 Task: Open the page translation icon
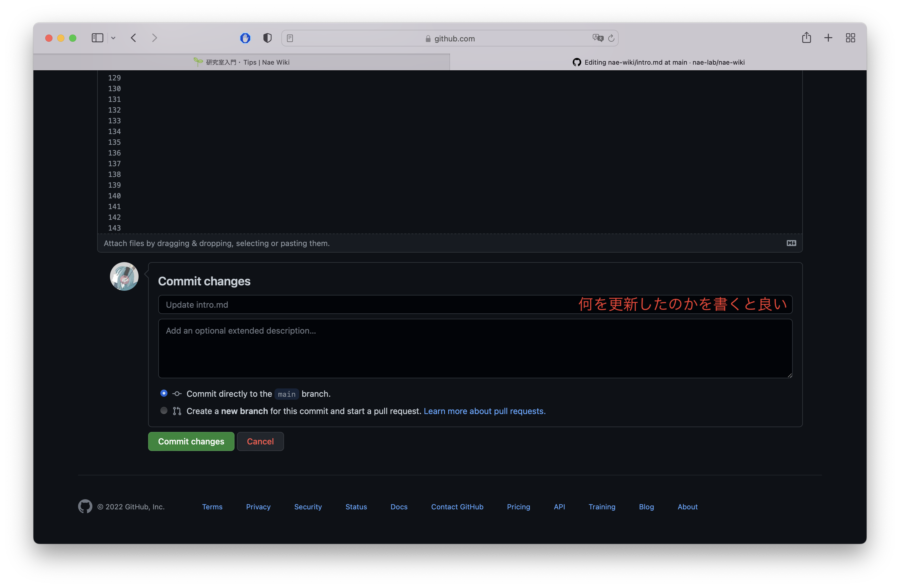coord(598,38)
